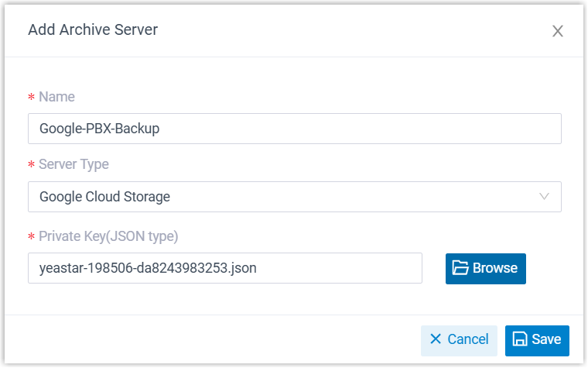This screenshot has height=368, width=588.
Task: Open the Google Cloud Storage dropdown
Action: pos(294,197)
